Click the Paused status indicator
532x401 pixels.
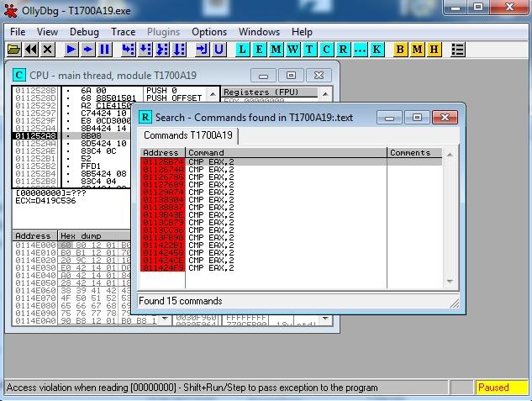[502, 388]
